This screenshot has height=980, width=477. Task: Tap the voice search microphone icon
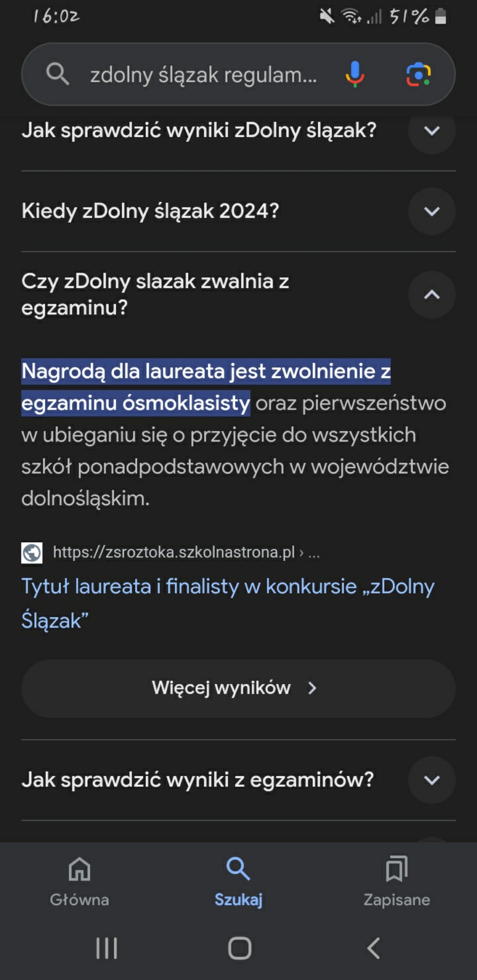click(x=355, y=74)
